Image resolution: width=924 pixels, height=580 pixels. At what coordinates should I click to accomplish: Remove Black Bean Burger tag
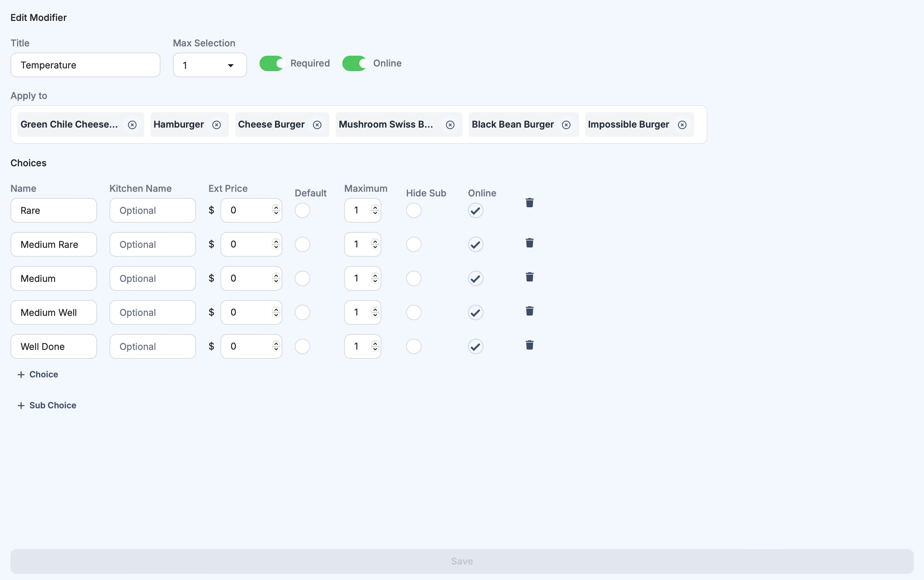click(x=566, y=125)
